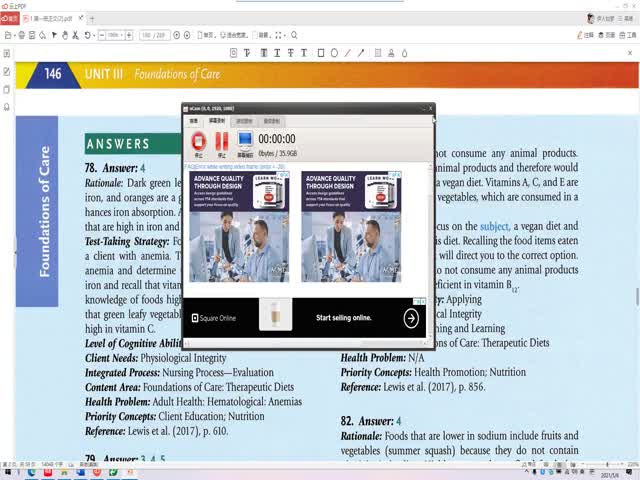Open the tools menu at toolbar right end
The height and width of the screenshot is (480, 640).
tap(627, 35)
